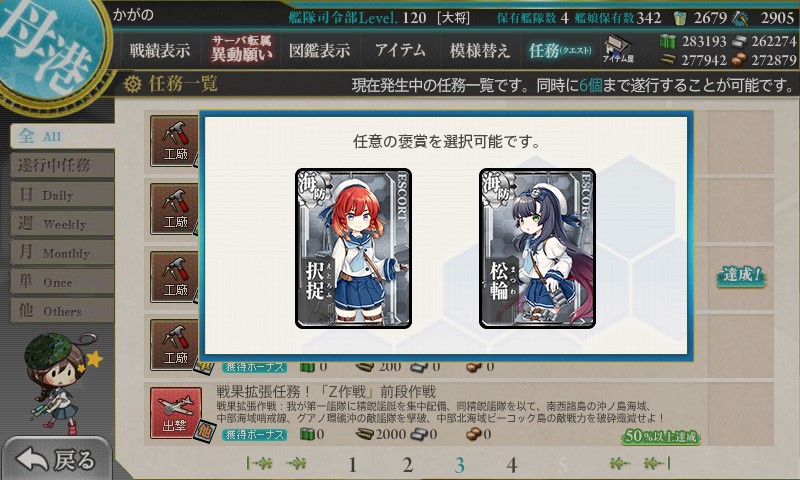The height and width of the screenshot is (480, 800).
Task: Open the 戦績表示 records menu
Action: pos(160,50)
